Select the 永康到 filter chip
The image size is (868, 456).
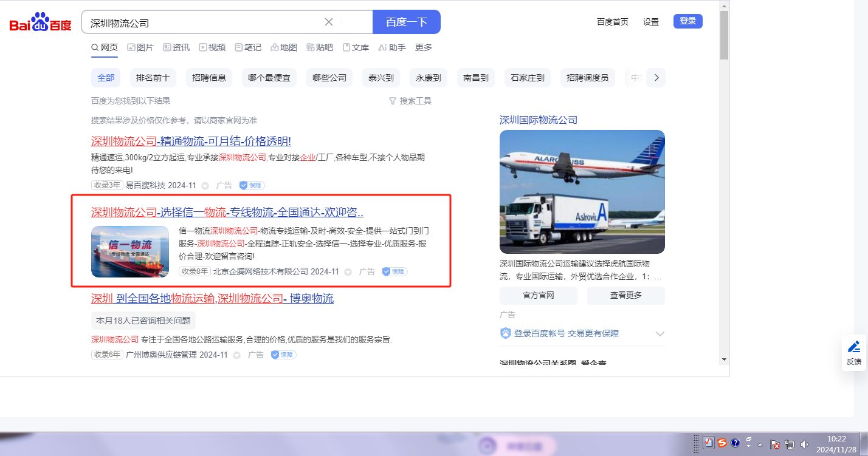pos(429,78)
